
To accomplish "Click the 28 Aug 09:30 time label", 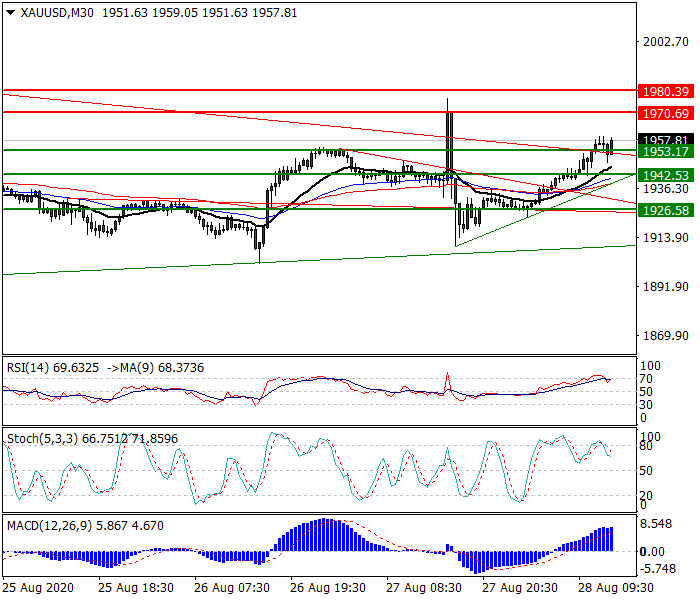I will click(x=616, y=588).
